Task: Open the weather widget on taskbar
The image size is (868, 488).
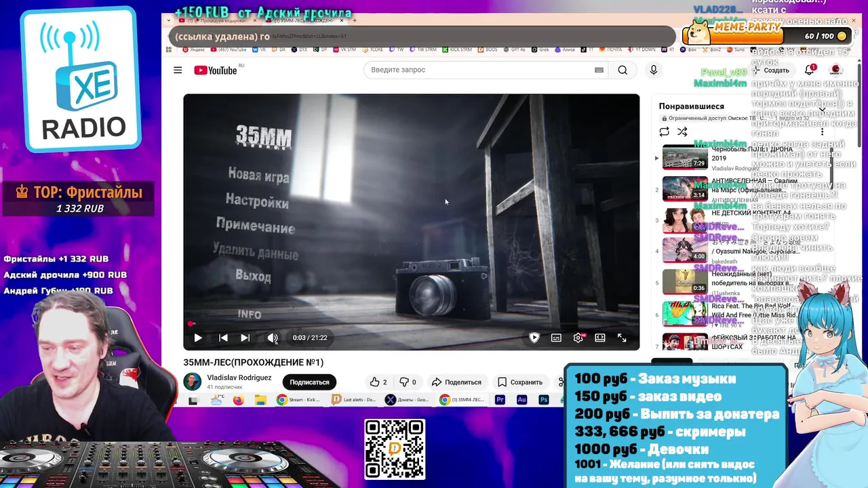Action: click(216, 400)
